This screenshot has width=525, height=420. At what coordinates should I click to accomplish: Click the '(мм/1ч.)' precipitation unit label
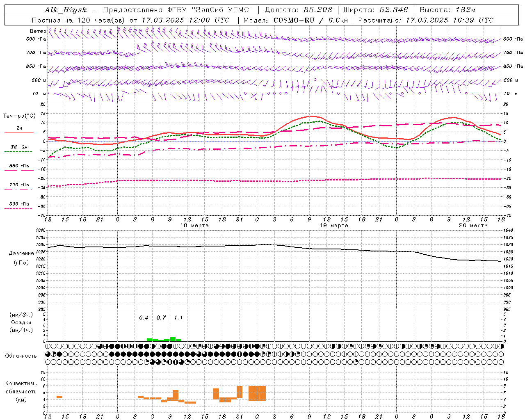pos(21,330)
